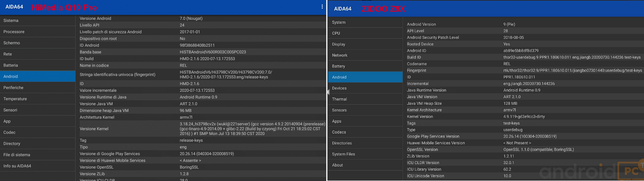Select the 128 MB heap size value
This screenshot has width=644, height=181.
tap(511, 103)
